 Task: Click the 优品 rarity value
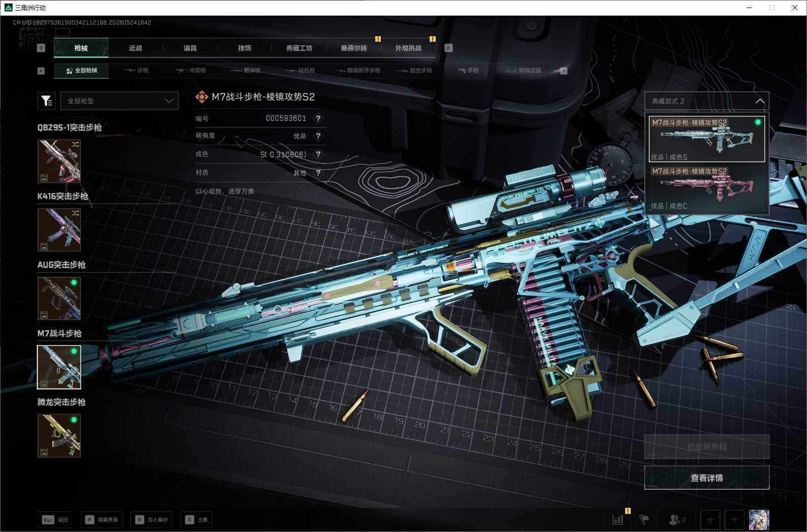point(300,136)
